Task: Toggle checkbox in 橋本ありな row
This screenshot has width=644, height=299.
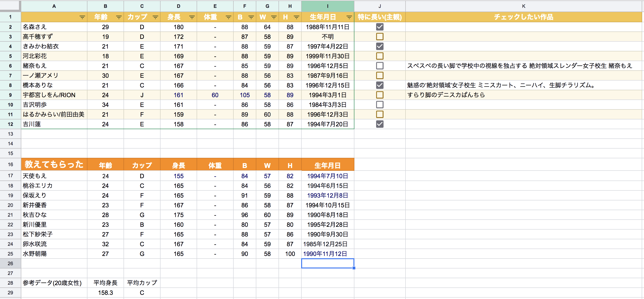Action: (380, 85)
